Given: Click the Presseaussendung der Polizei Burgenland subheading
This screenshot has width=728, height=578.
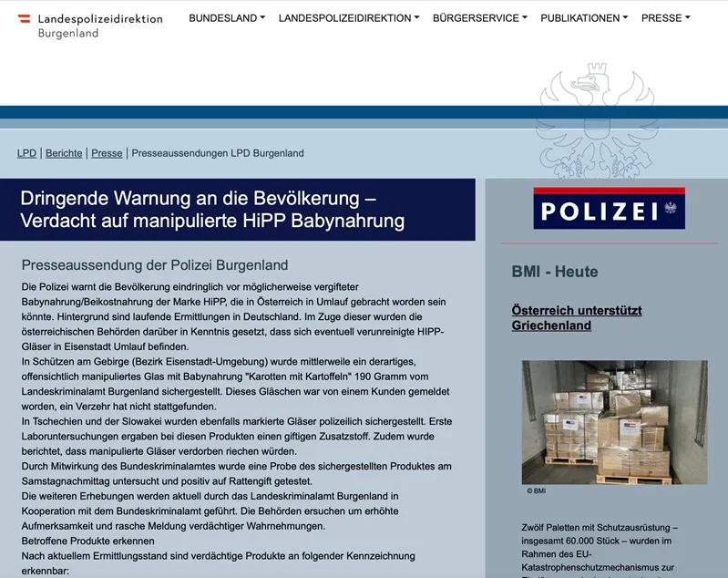Looking at the screenshot, I should click(x=155, y=265).
